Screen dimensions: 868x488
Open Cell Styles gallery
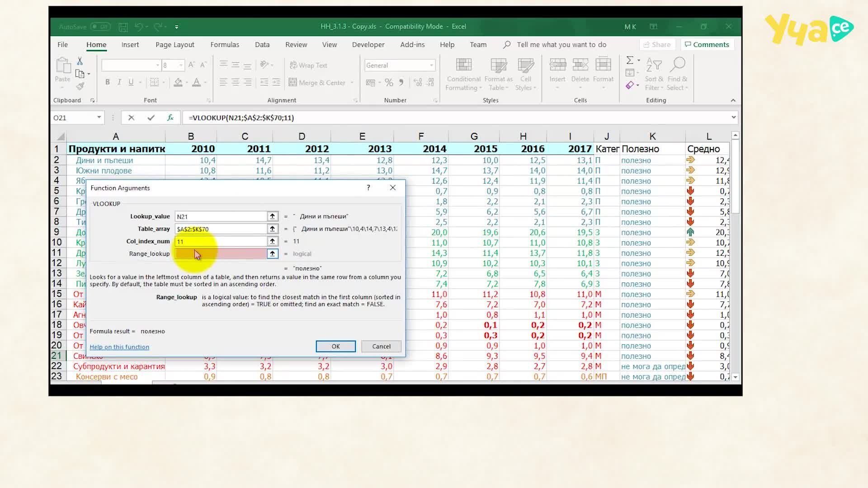point(525,75)
